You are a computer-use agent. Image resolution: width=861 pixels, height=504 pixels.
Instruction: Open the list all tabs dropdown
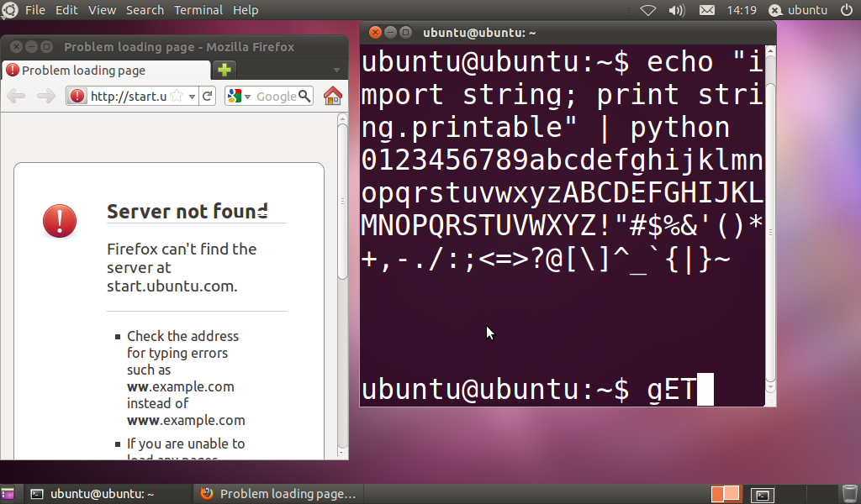click(x=336, y=71)
